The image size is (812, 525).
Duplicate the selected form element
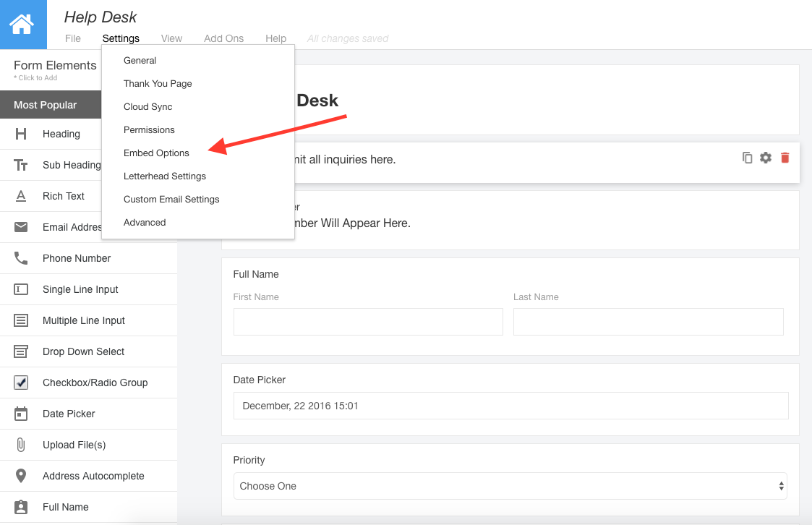click(747, 158)
